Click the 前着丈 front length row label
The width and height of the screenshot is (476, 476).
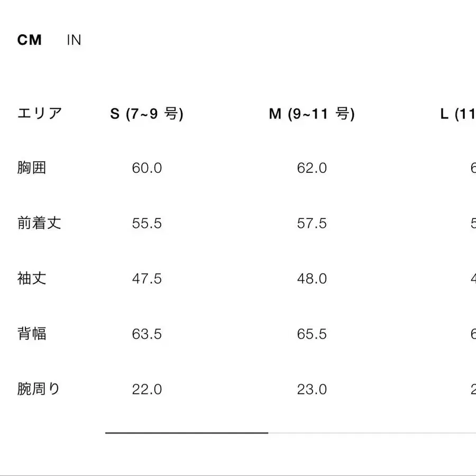point(40,223)
